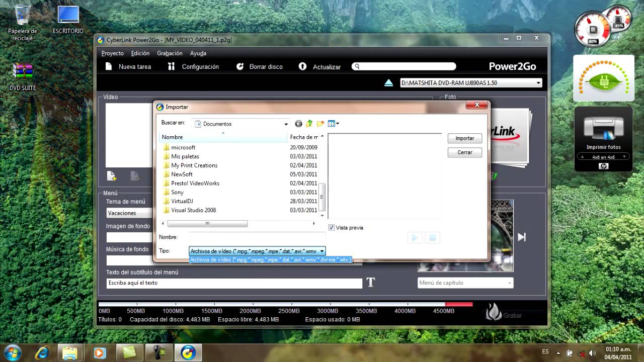Open Windows Media Player taskbar icon
The image size is (644, 362).
[100, 352]
